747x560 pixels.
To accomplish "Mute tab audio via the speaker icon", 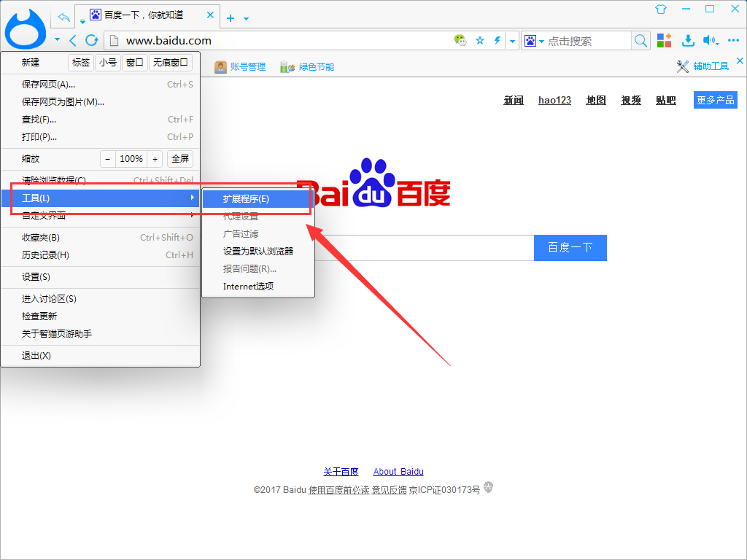I will [x=710, y=42].
